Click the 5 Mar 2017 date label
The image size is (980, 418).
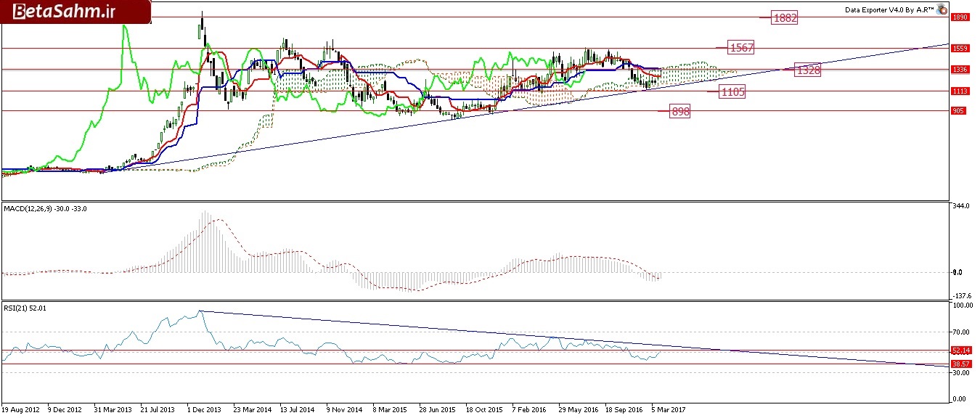point(669,409)
